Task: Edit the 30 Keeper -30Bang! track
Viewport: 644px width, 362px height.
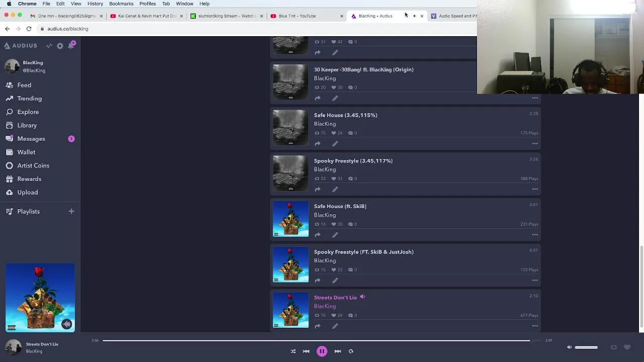Action: [335, 99]
